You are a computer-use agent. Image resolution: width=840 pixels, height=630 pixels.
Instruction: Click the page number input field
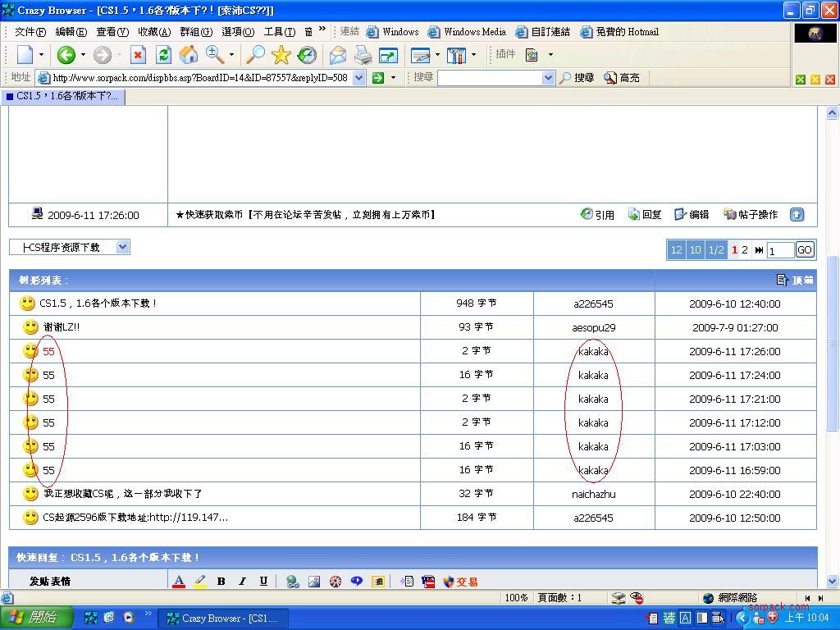click(779, 250)
